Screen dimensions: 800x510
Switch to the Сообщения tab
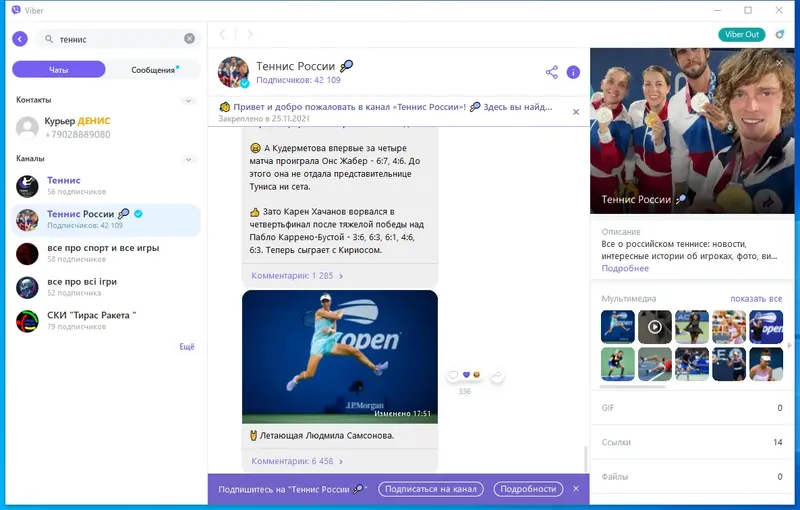[153, 70]
